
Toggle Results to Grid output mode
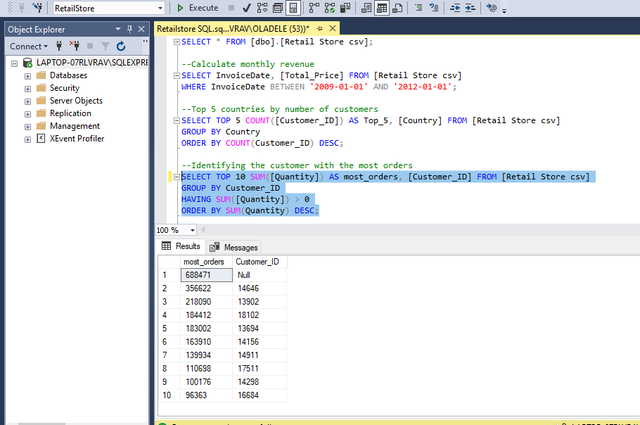[382, 8]
